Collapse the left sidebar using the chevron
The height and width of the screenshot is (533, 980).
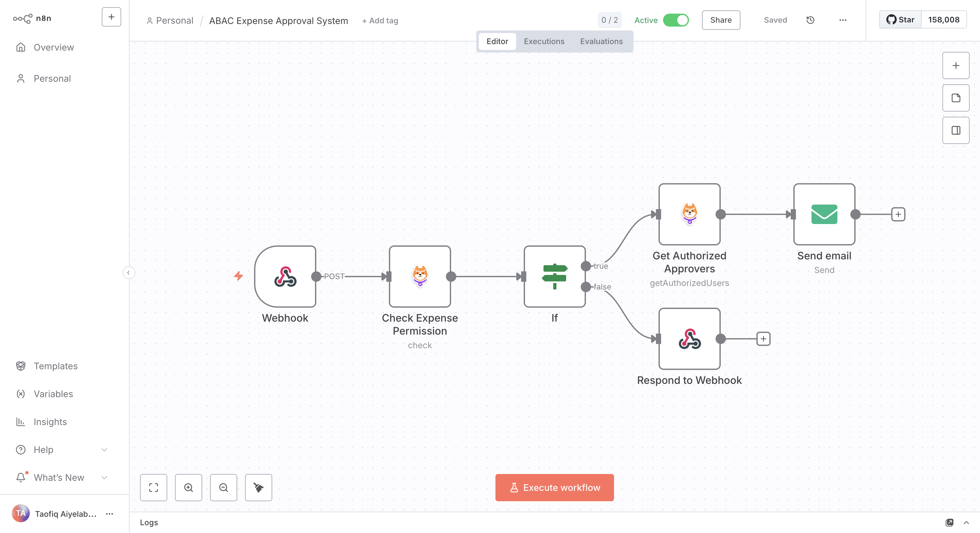click(129, 273)
